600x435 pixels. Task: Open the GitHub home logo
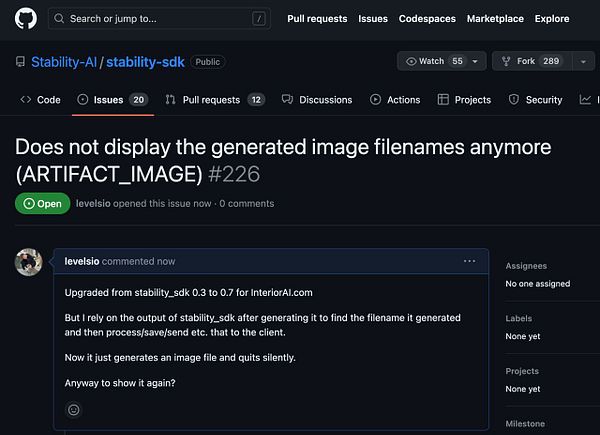coord(26,18)
